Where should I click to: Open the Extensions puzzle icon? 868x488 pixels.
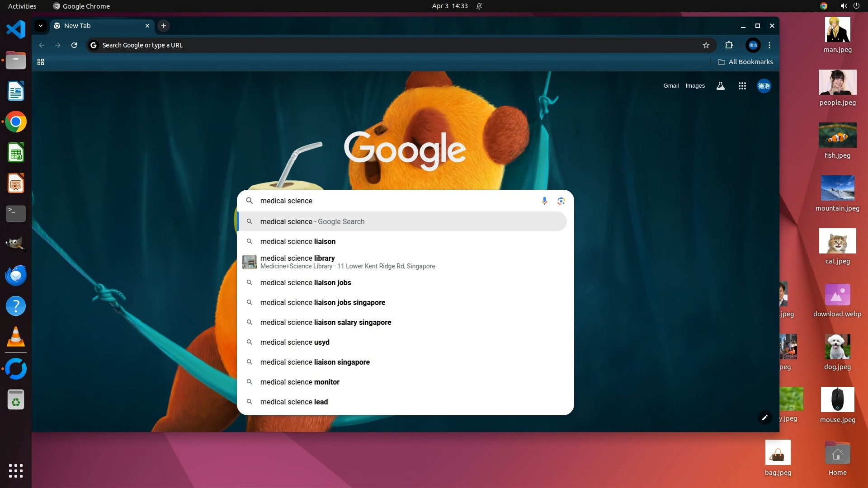click(729, 45)
